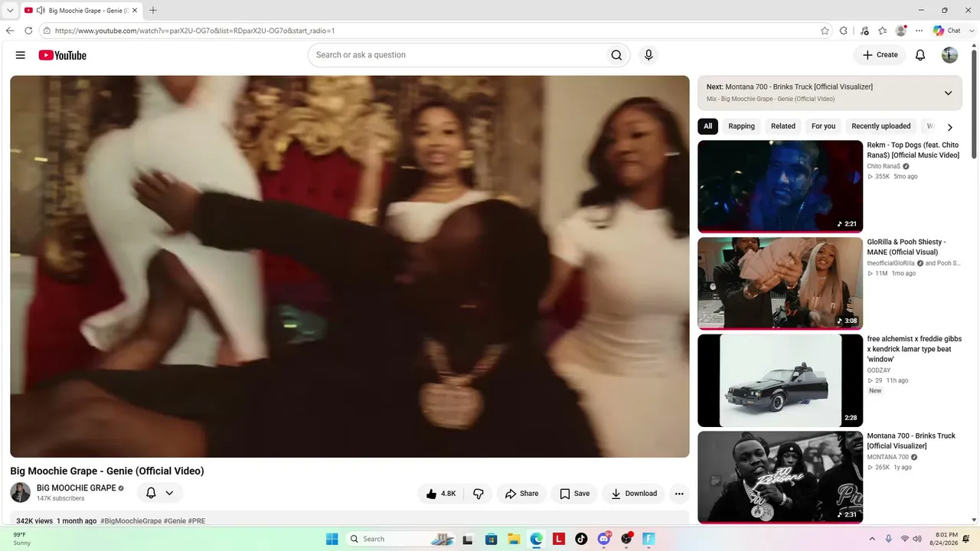Screen dimensions: 980x551
Task: Expand the dropdown beside Copilot Chat
Action: pos(971,31)
